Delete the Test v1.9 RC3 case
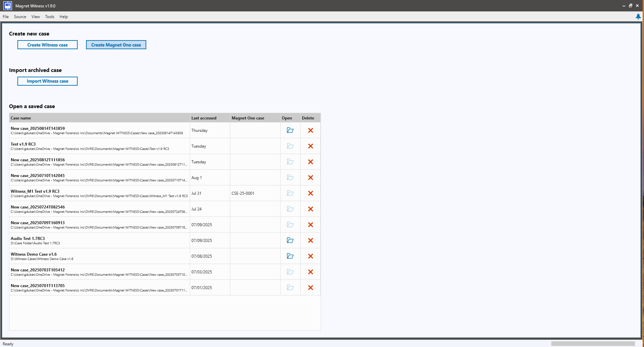Image resolution: width=644 pixels, height=347 pixels. click(311, 146)
